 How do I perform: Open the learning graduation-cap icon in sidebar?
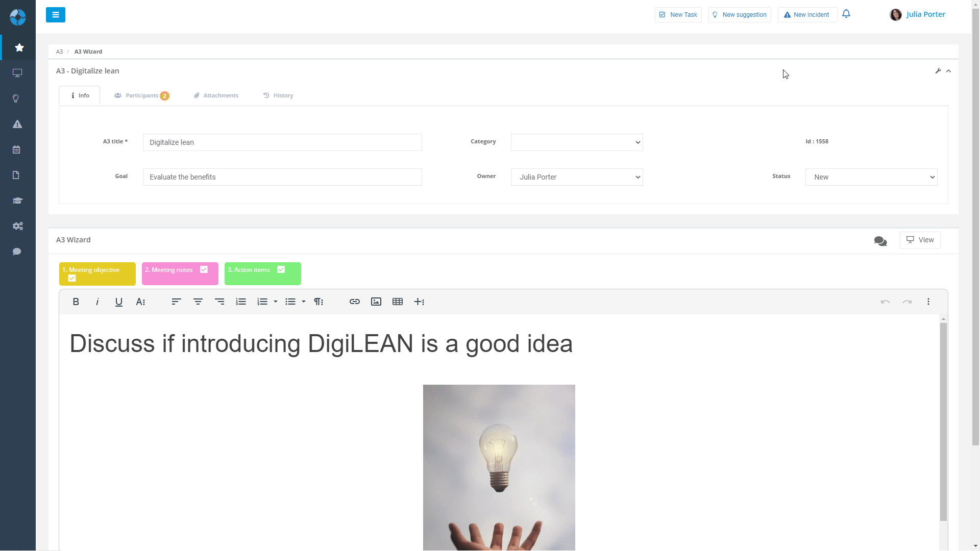(17, 201)
